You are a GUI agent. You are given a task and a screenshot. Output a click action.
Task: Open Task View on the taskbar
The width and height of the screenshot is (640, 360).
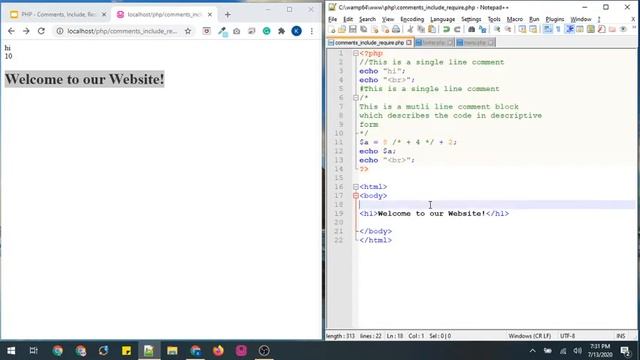pos(34,351)
